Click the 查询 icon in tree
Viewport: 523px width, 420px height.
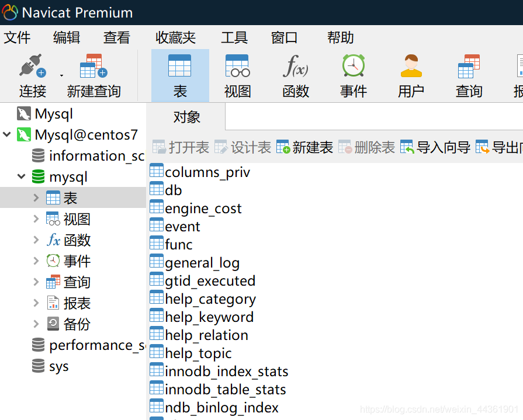53,282
